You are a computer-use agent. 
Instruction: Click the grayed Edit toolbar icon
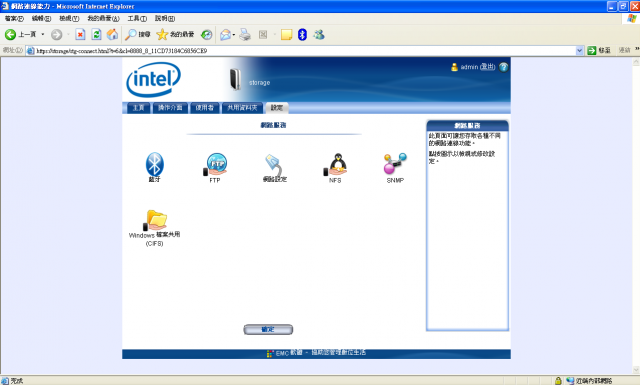pyautogui.click(x=263, y=35)
